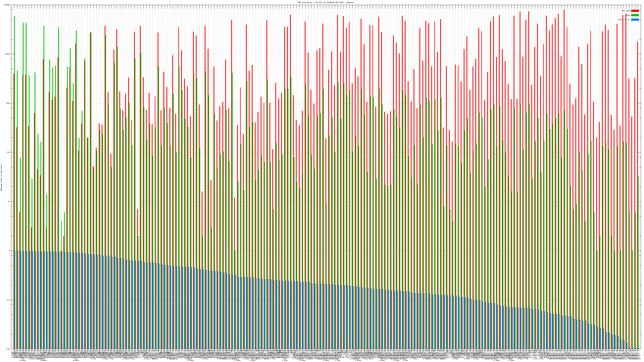Click the blue Score legend swatch
Screen dimensions: 644x362
635,20
